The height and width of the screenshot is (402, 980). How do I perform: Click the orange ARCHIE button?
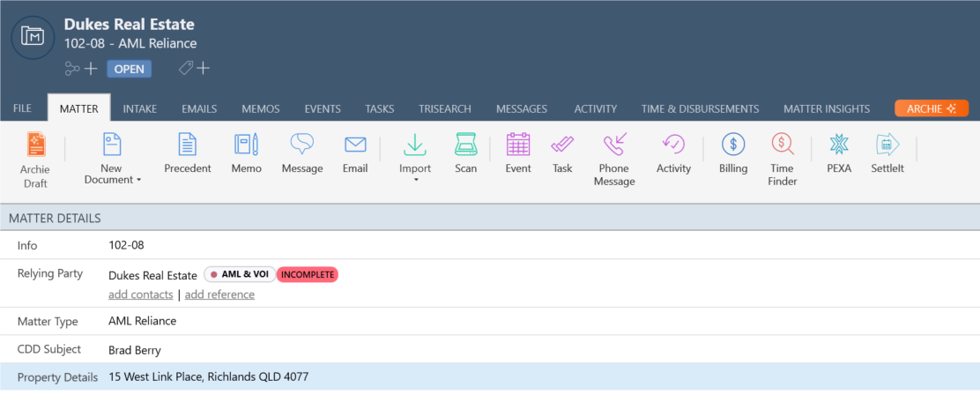point(932,108)
